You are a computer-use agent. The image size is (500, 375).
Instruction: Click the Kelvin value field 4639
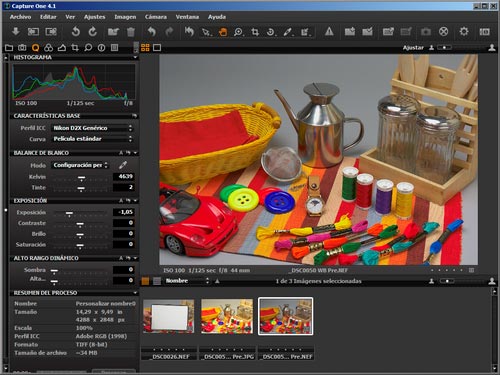124,176
